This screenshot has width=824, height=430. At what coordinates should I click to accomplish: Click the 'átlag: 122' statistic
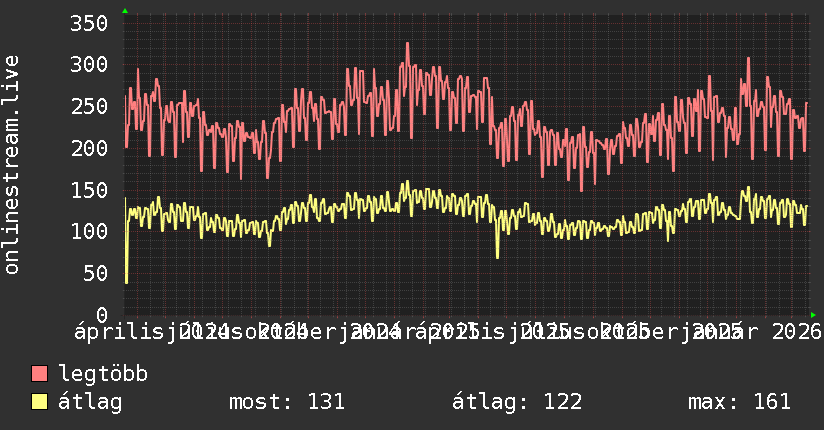click(x=517, y=402)
